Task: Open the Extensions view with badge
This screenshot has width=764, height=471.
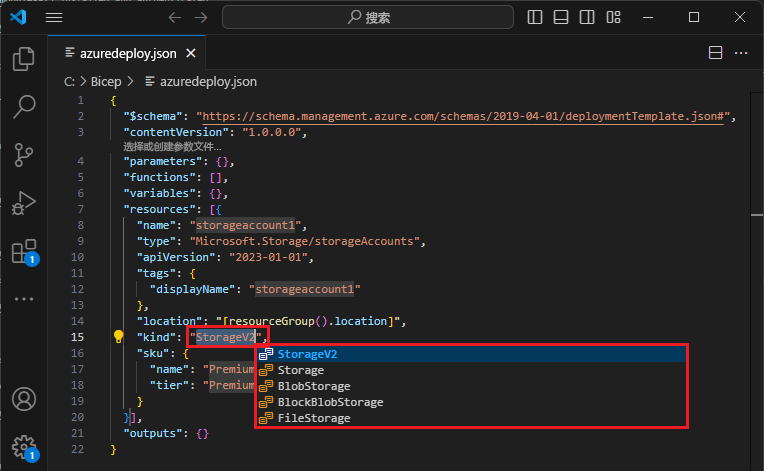Action: pos(25,252)
